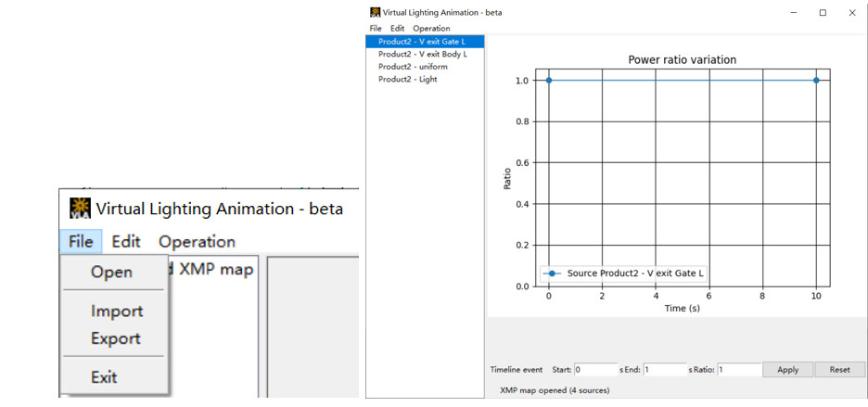Select source Product2 - Light
868x407 pixels.
(425, 79)
